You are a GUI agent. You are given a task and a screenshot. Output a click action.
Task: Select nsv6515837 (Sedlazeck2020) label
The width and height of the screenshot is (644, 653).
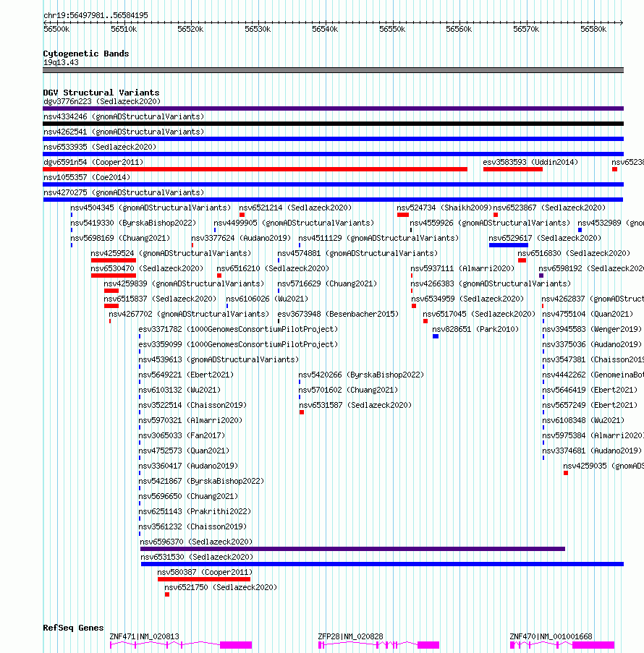coord(160,299)
